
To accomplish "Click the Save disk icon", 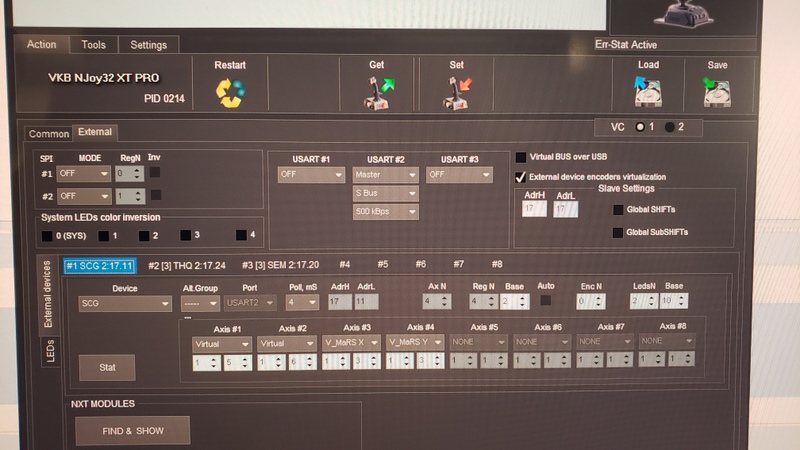I will (716, 92).
